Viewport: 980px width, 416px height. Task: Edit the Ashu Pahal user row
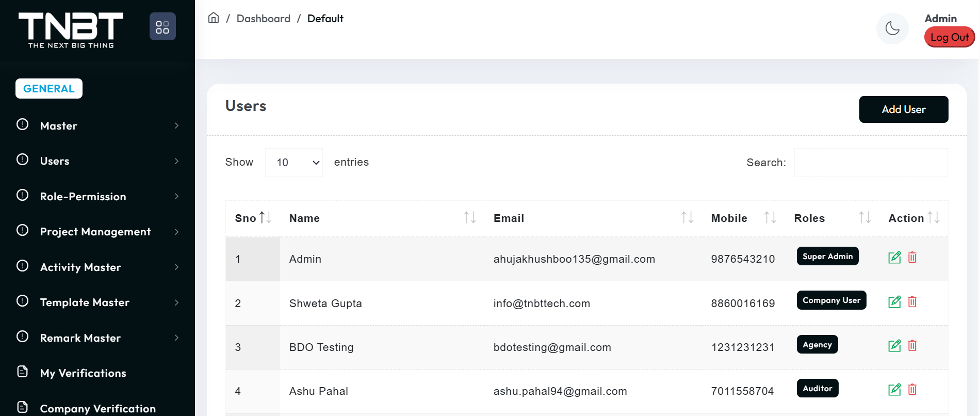894,390
